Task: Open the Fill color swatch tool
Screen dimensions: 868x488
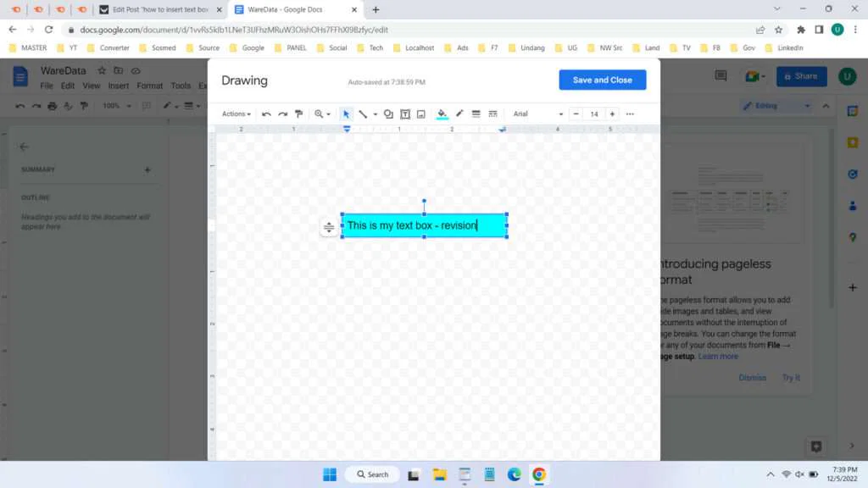Action: coord(441,114)
